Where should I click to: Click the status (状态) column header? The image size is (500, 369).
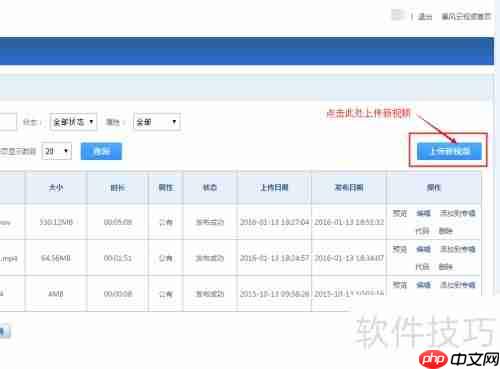coord(210,188)
